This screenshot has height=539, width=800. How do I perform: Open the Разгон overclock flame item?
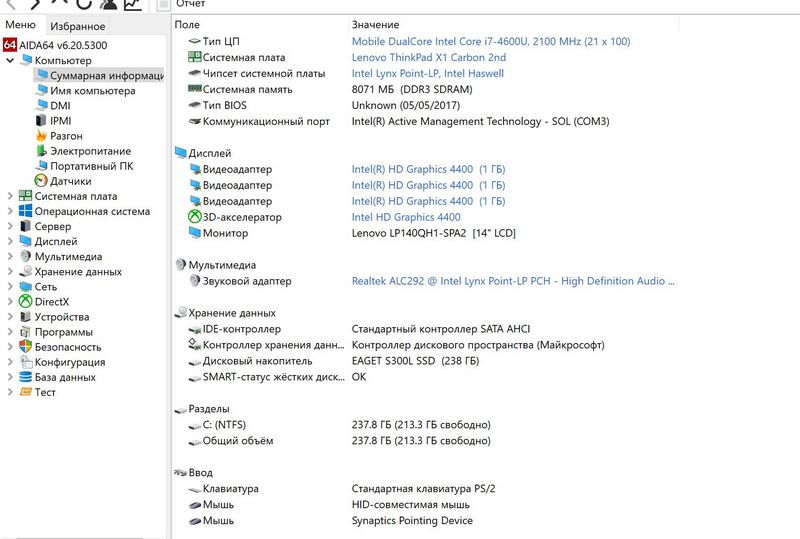(x=66, y=136)
